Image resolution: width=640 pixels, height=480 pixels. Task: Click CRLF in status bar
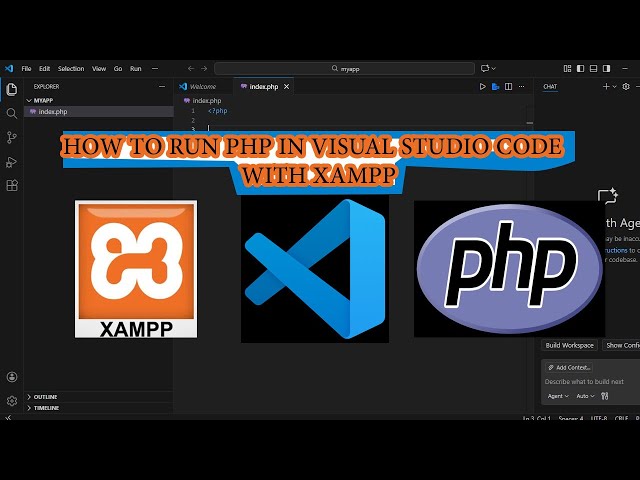point(621,418)
